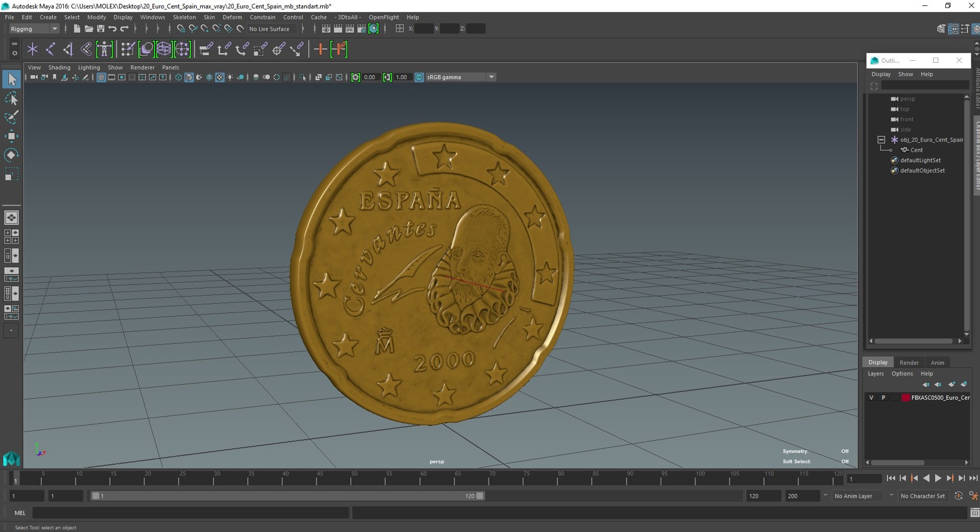
Task: Toggle smooth shade all cube icon
Action: (x=189, y=77)
